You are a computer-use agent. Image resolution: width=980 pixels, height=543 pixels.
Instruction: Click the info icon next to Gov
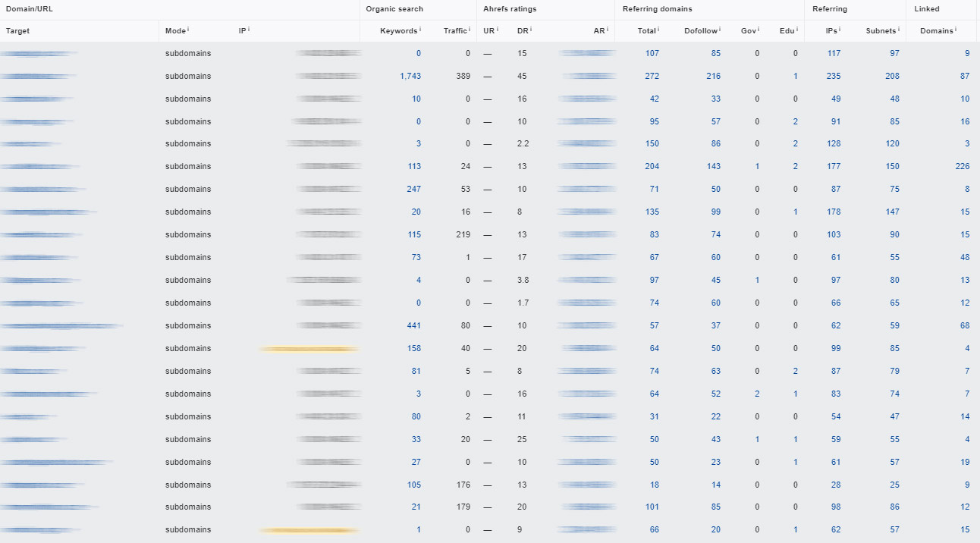click(758, 30)
